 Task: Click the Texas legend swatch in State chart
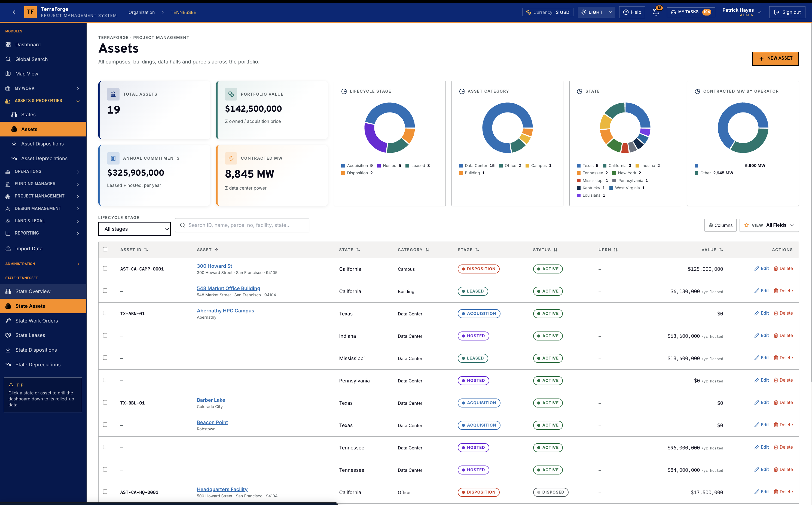pos(579,166)
